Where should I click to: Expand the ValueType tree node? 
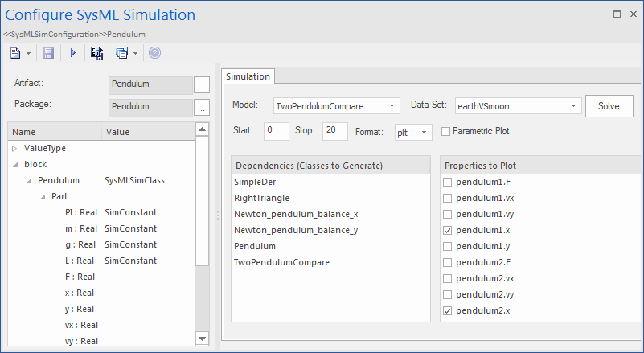tap(14, 148)
